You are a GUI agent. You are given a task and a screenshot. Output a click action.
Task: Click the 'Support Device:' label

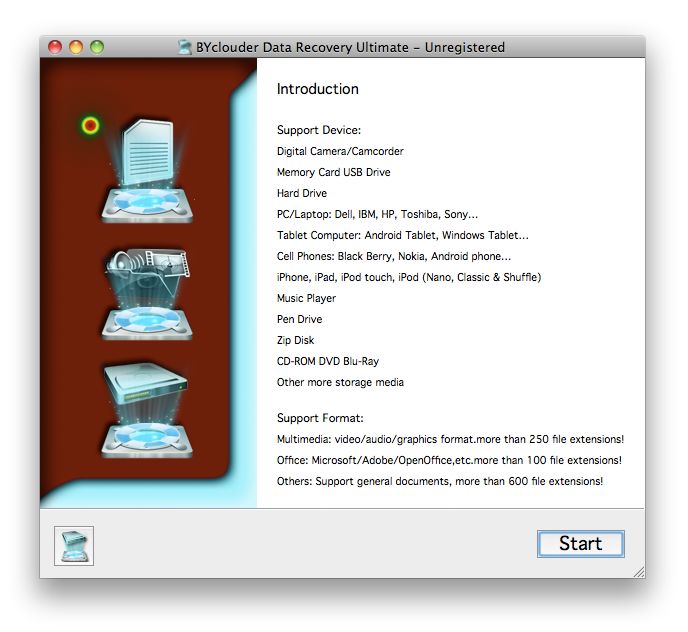[x=319, y=130]
